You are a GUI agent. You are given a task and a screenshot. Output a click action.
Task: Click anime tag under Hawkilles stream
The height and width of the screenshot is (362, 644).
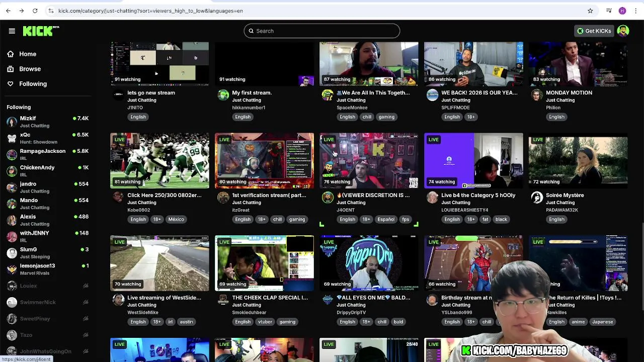(578, 322)
